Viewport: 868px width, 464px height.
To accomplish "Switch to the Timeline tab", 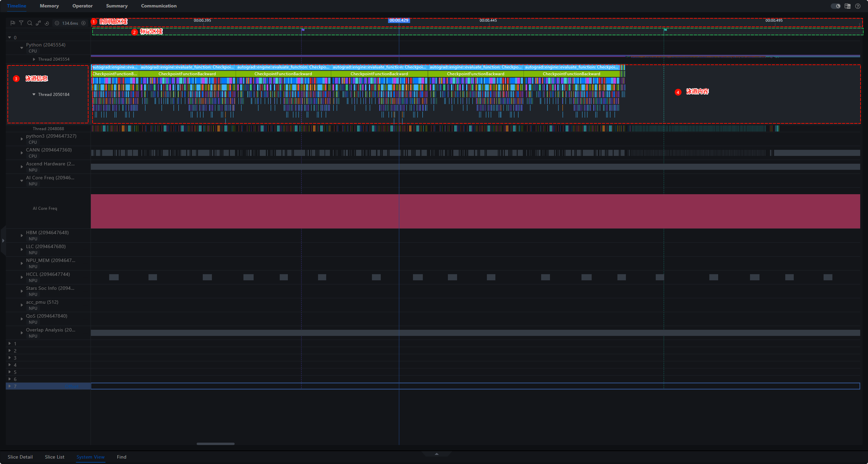I will point(16,6).
